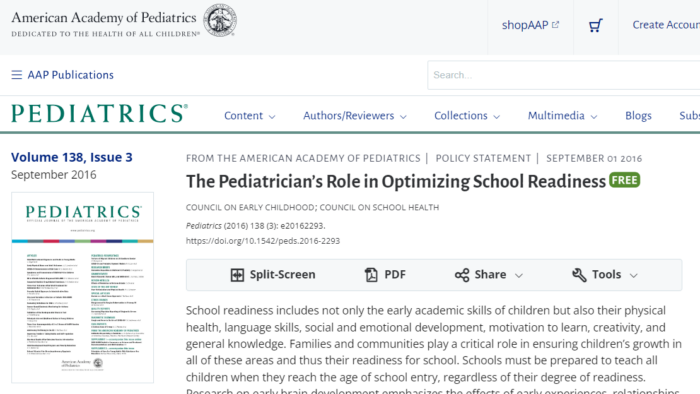Open the Share dropdown arrow
The height and width of the screenshot is (394, 700).
pos(519,275)
